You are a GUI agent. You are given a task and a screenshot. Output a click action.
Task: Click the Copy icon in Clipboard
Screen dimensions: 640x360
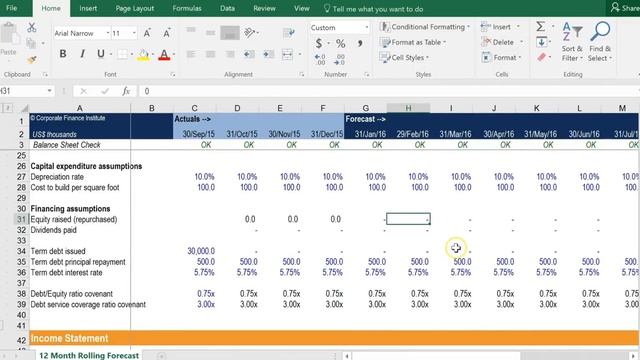pos(31,42)
